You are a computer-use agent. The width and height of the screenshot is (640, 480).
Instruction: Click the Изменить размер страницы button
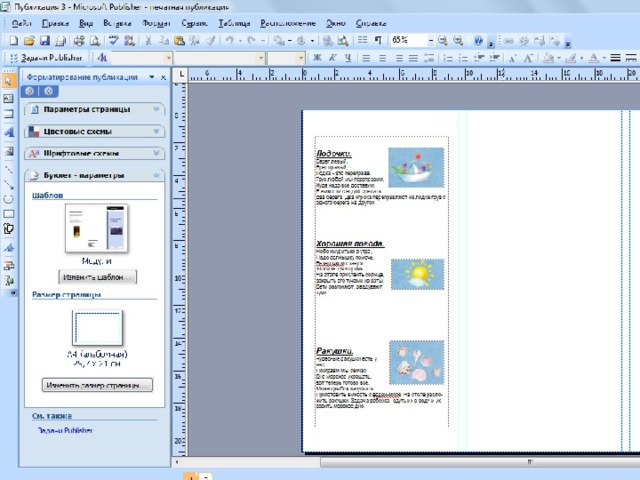(96, 384)
